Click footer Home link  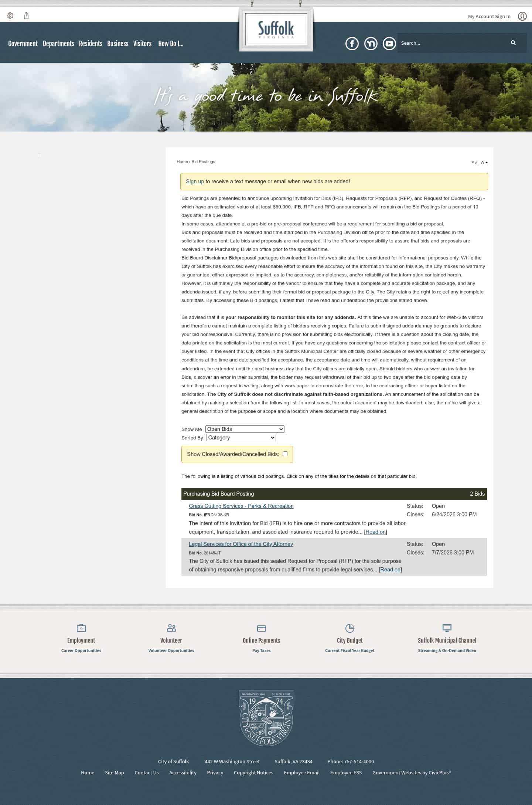click(88, 772)
